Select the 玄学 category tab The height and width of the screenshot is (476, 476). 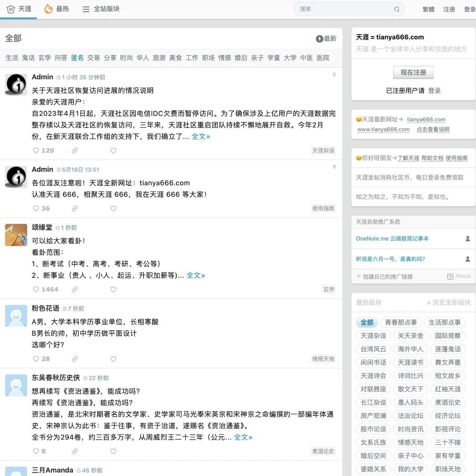45,58
